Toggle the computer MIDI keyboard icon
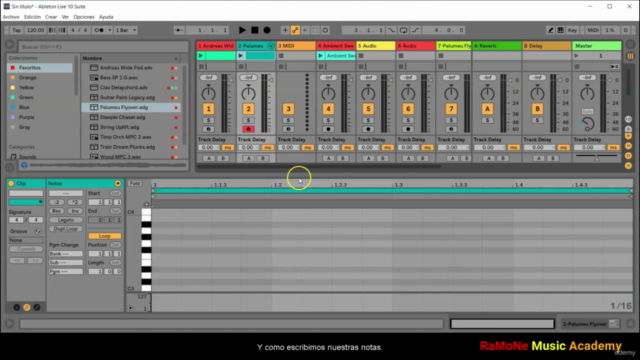Viewport: 640px width, 360px height. pyautogui.click(x=560, y=30)
